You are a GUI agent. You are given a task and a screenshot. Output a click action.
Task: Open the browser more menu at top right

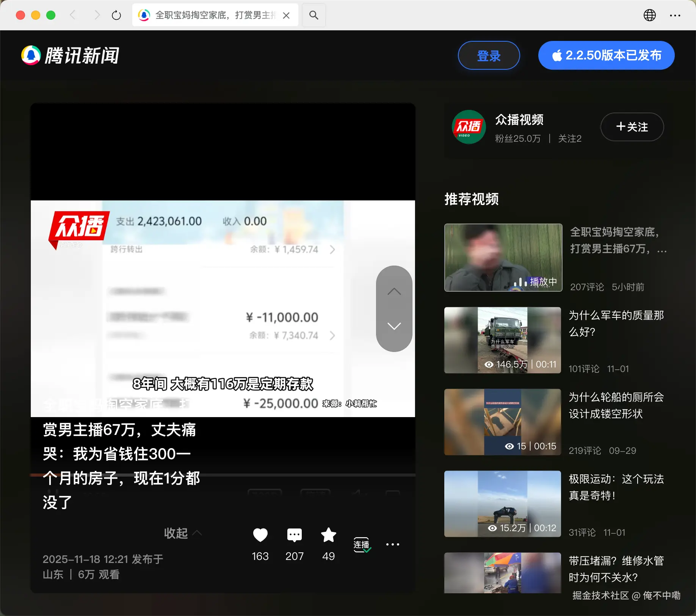coord(674,15)
